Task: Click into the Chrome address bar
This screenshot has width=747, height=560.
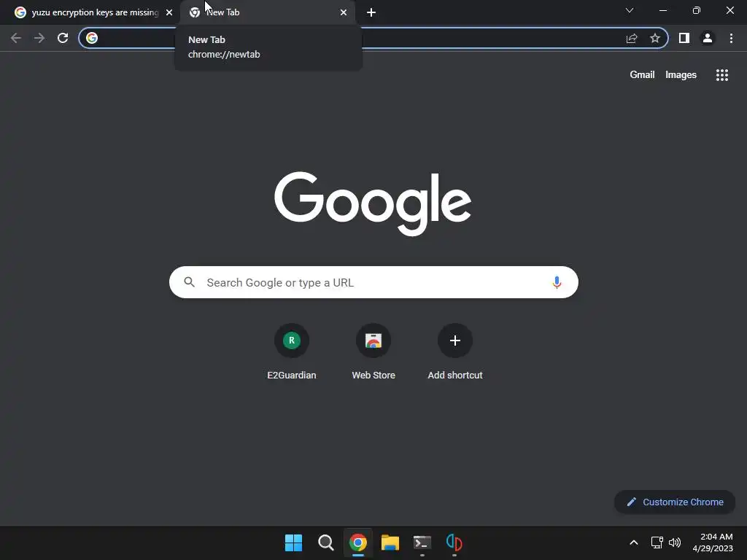Action: pos(373,38)
